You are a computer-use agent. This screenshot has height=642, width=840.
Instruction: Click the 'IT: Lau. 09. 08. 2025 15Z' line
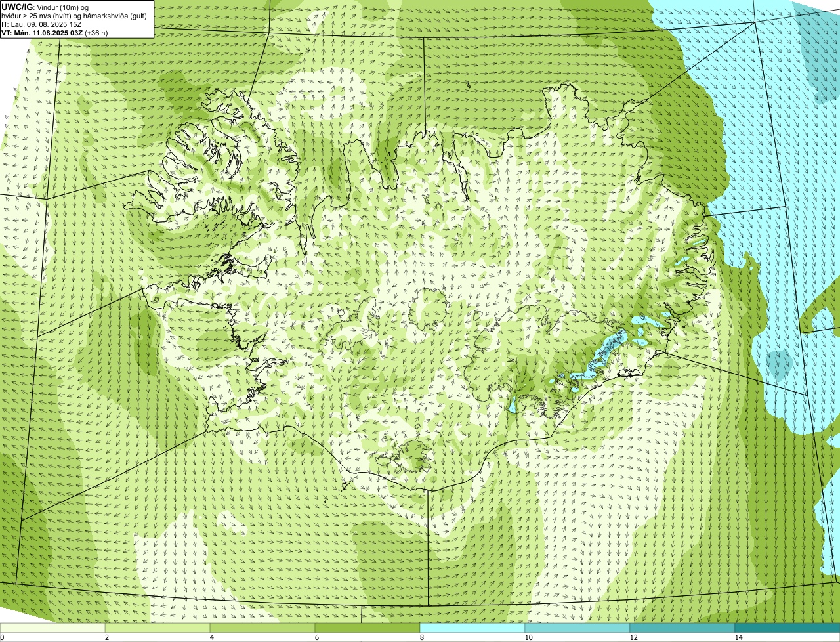(41, 24)
